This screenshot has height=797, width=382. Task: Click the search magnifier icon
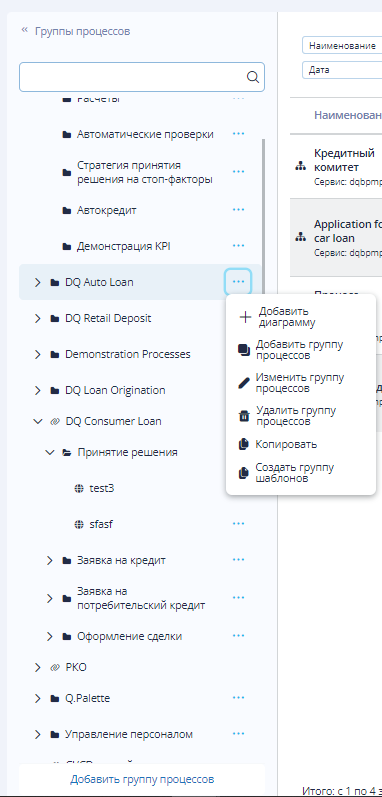click(x=252, y=77)
